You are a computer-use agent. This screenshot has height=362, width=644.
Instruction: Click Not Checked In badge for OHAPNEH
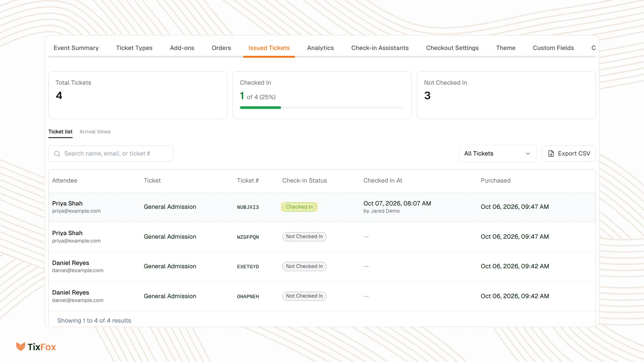[x=304, y=296]
